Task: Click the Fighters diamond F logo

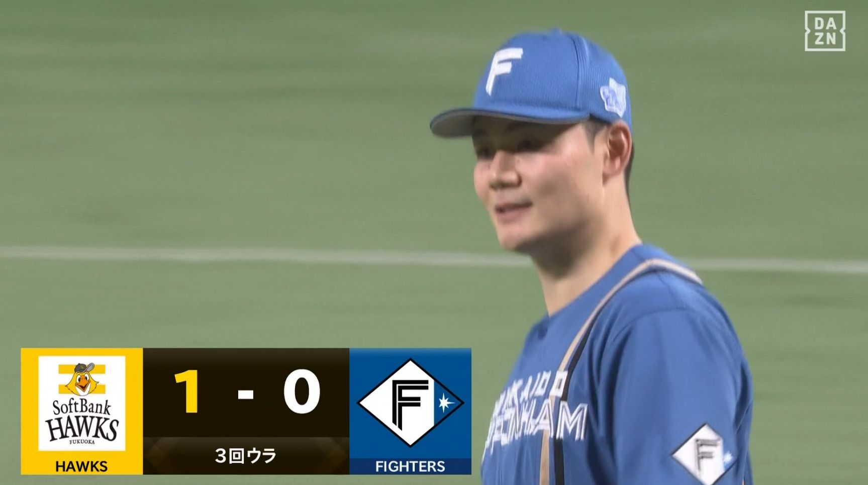Action: [x=410, y=403]
